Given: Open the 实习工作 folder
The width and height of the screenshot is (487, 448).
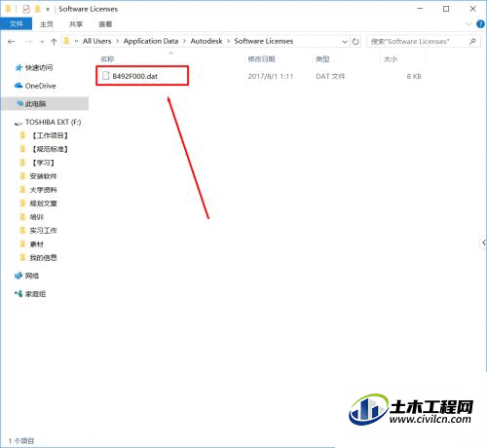Looking at the screenshot, I should (x=43, y=231).
